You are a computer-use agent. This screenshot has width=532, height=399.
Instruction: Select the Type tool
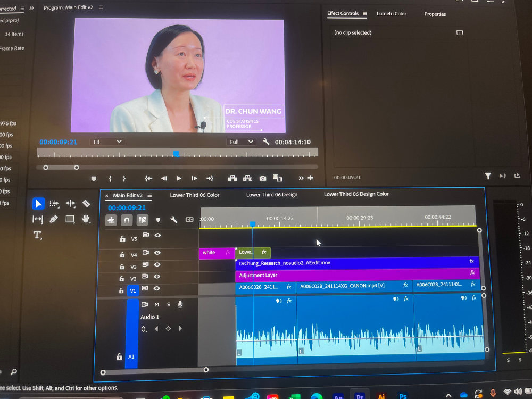[x=37, y=235]
